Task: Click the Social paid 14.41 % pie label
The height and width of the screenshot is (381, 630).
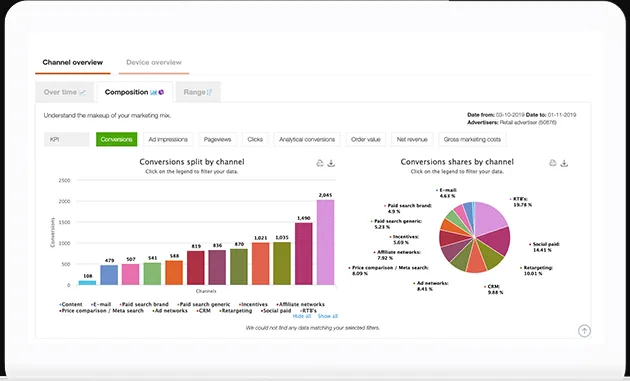Action: 544,247
